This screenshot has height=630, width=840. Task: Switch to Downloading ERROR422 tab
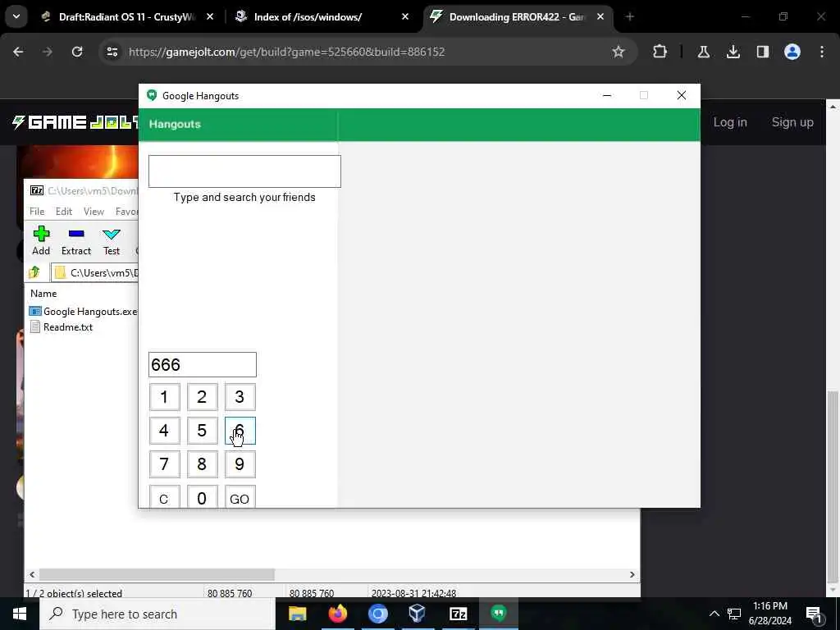click(x=517, y=17)
